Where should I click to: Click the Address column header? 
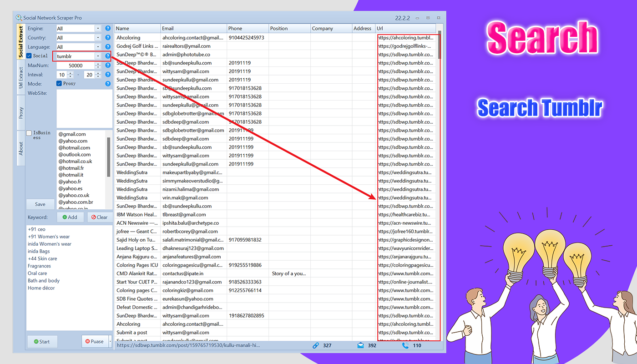(x=364, y=28)
